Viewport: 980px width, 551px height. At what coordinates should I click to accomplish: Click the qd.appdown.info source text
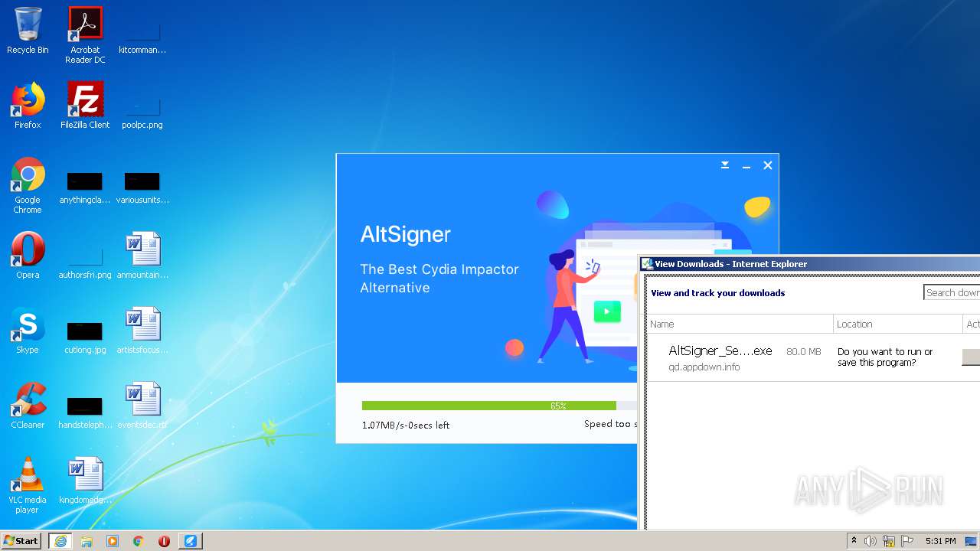704,367
